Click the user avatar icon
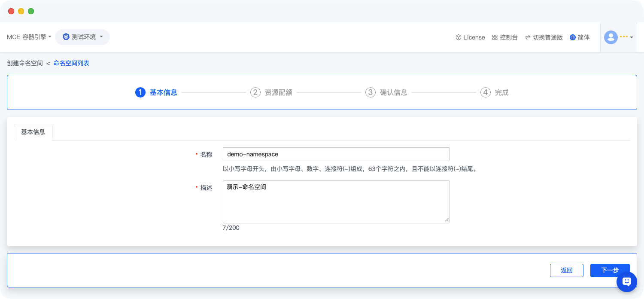644x299 pixels. tap(611, 37)
